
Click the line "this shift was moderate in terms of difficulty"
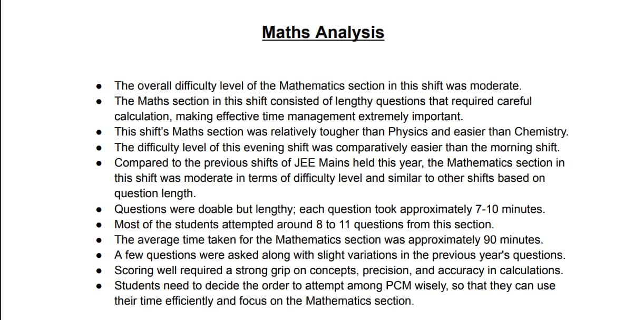[x=329, y=178]
